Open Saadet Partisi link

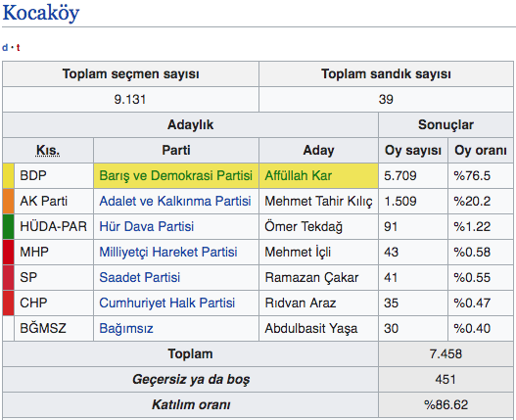[x=140, y=277]
